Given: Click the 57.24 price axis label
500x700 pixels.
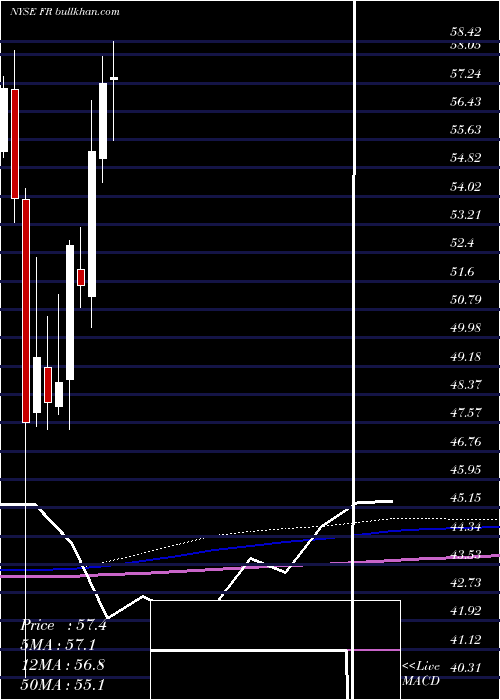Looking at the screenshot, I should coord(465,73).
